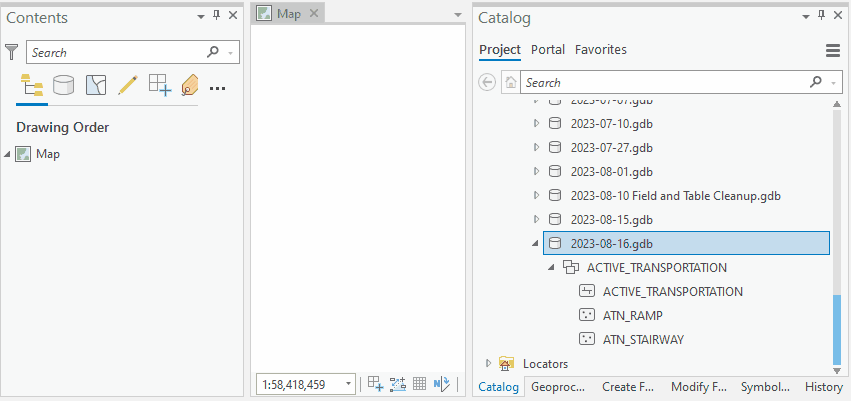Expand the 2023-07-27.gdb geodatabase
This screenshot has height=401, width=851.
click(537, 147)
